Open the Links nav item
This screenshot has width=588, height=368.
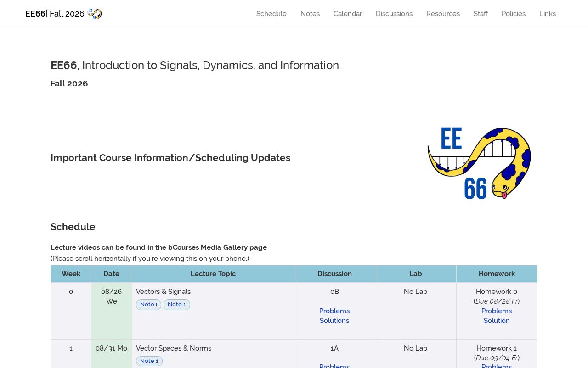548,14
